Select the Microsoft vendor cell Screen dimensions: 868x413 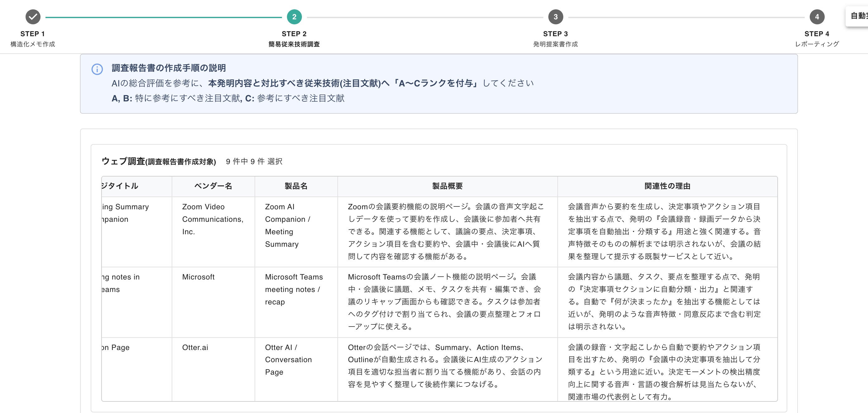click(213, 302)
